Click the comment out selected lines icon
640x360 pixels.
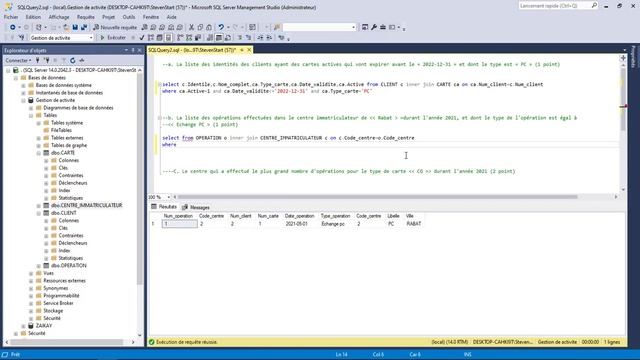(240, 38)
